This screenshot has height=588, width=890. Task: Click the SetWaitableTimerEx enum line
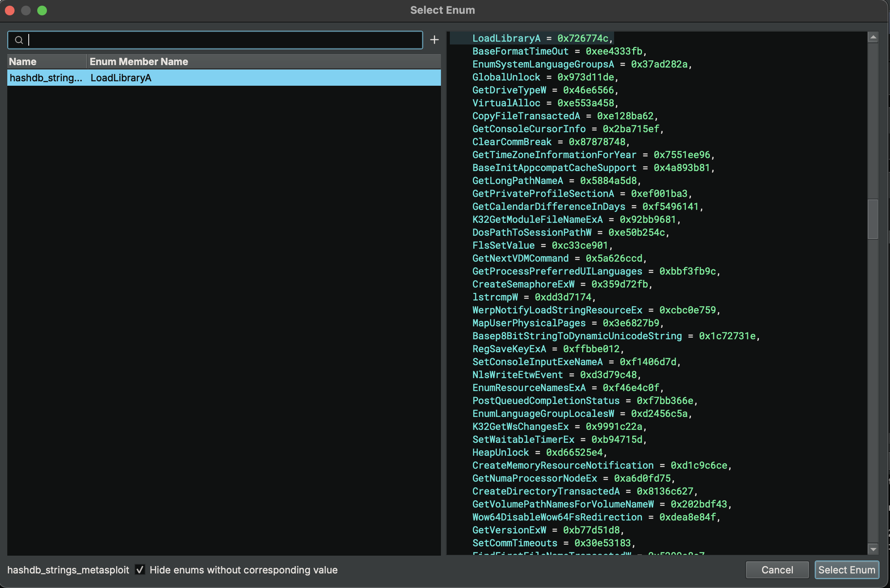pyautogui.click(x=559, y=440)
